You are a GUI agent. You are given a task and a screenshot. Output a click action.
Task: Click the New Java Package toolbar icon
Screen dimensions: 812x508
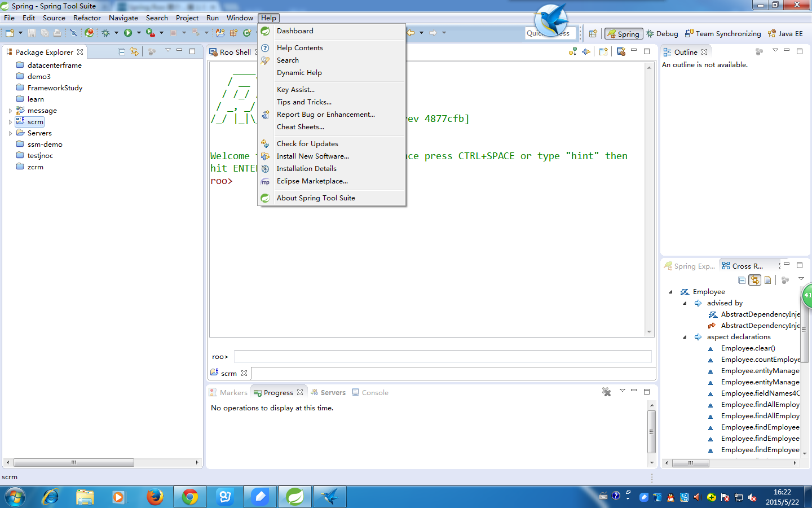tap(233, 33)
